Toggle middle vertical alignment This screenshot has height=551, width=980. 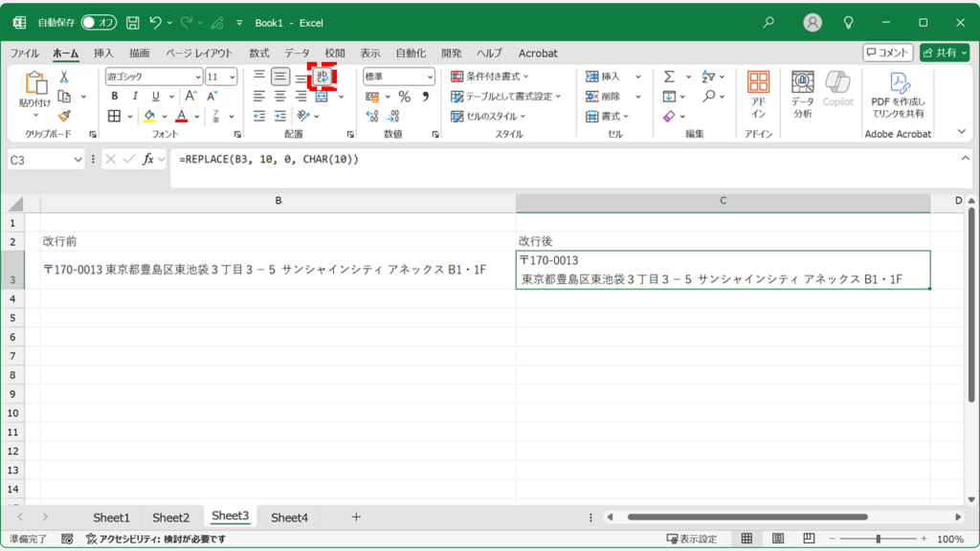[x=280, y=77]
